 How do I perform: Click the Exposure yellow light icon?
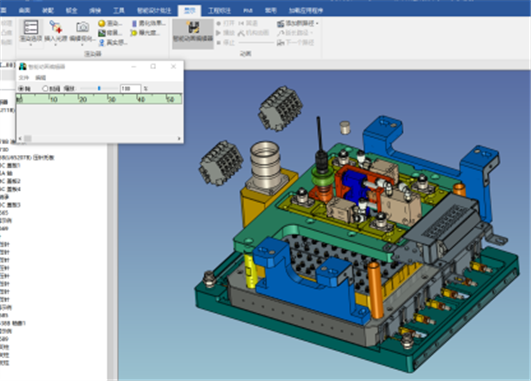click(x=134, y=33)
